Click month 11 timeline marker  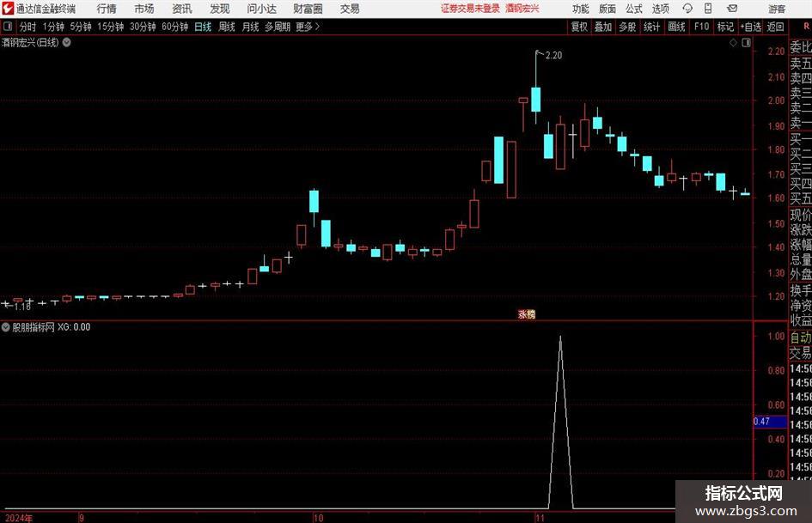click(540, 518)
